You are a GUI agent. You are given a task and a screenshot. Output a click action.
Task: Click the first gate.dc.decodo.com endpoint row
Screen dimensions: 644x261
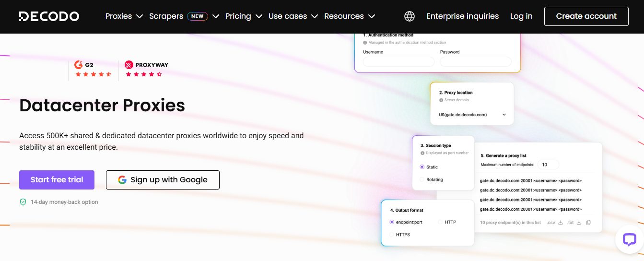point(531,181)
